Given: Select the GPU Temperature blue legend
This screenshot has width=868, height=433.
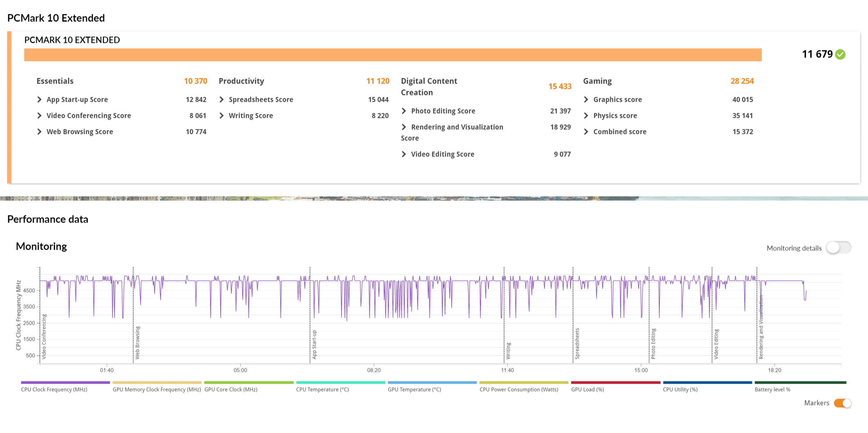Looking at the screenshot, I should (x=432, y=383).
